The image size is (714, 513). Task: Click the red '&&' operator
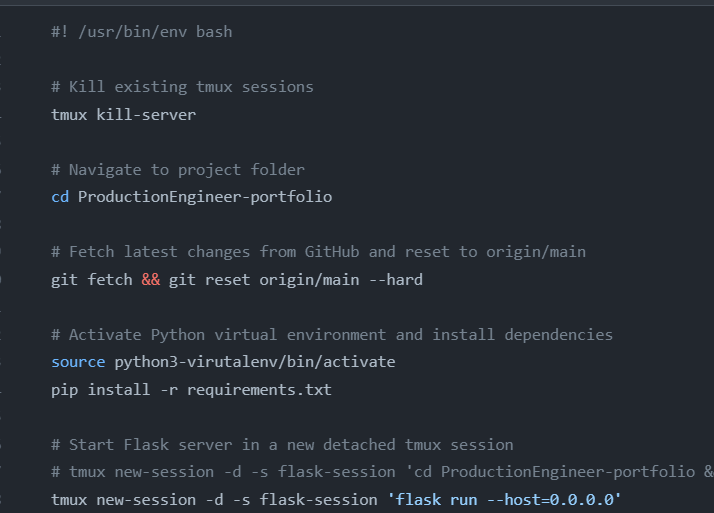151,279
